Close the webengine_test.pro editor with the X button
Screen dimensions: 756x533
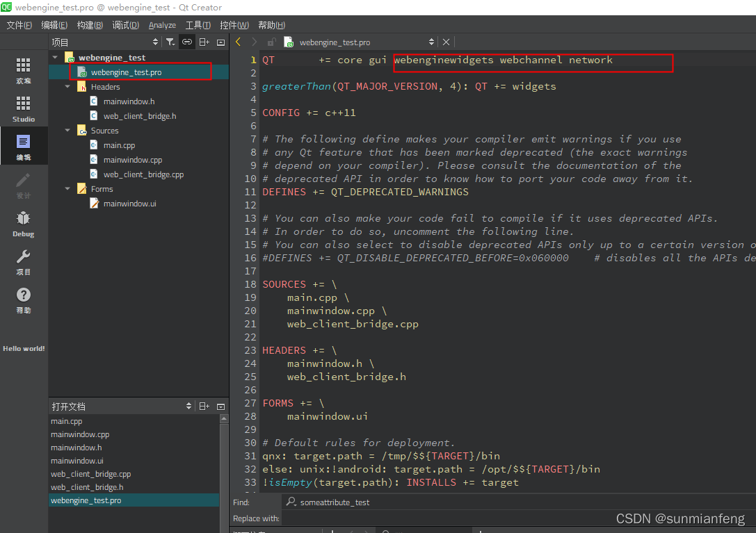coord(446,42)
